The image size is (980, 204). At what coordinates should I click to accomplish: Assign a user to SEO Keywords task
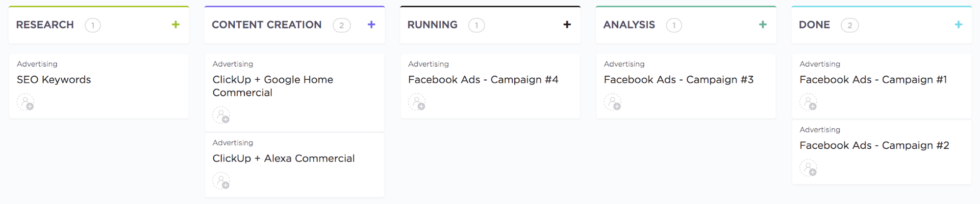tap(25, 103)
